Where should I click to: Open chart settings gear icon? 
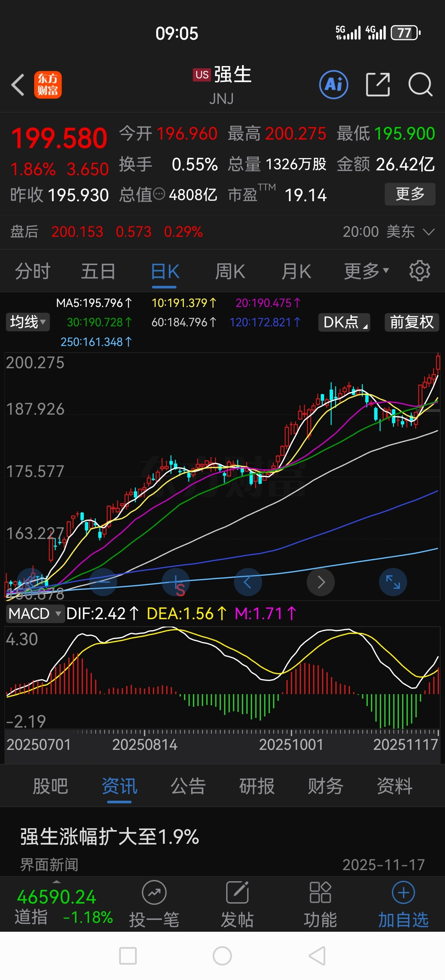pos(419,271)
